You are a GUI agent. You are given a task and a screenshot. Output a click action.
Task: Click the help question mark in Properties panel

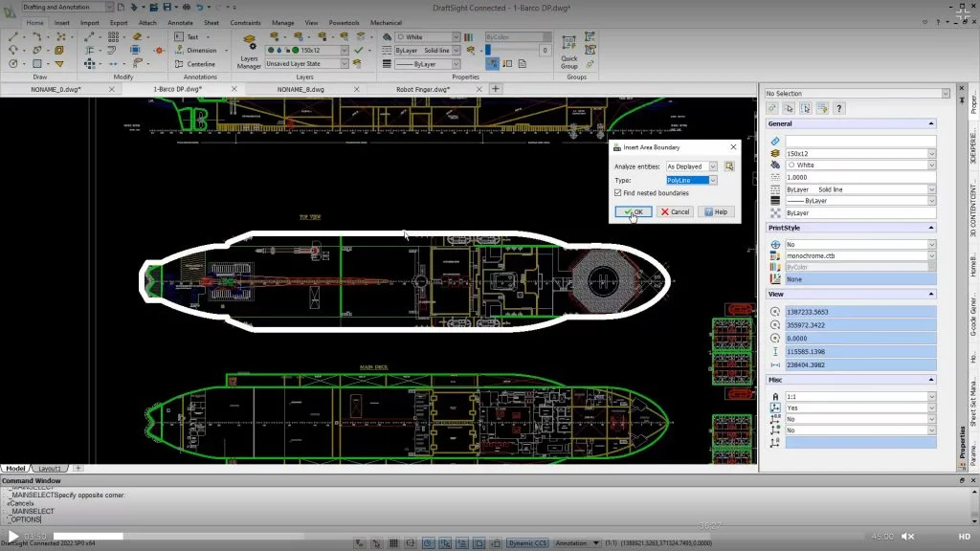pos(839,108)
